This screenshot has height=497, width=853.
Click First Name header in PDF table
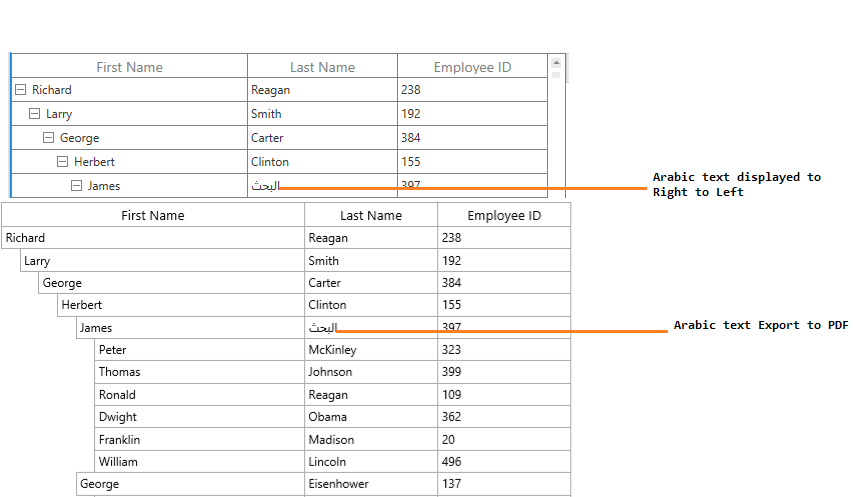(x=153, y=215)
